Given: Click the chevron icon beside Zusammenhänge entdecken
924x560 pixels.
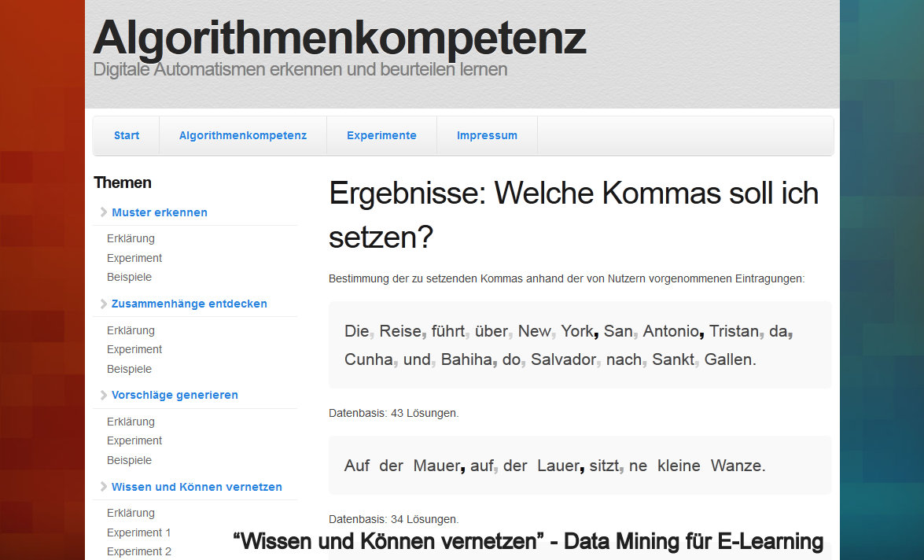Looking at the screenshot, I should coord(104,304).
